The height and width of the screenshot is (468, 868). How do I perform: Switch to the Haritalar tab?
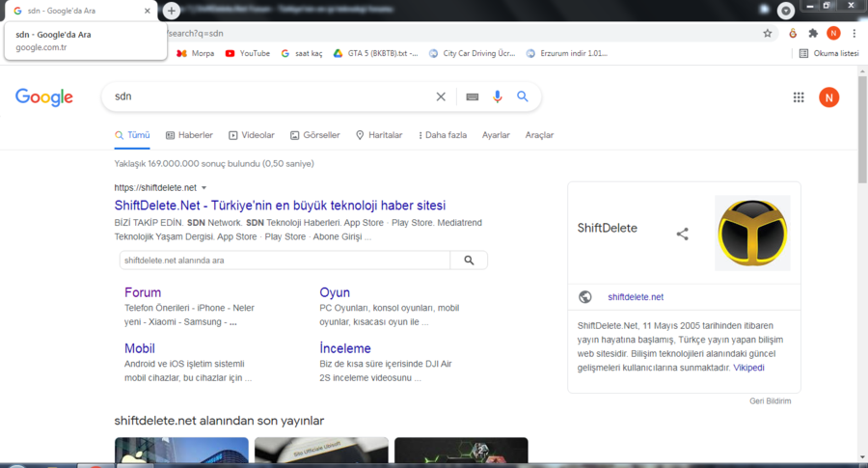click(x=379, y=135)
